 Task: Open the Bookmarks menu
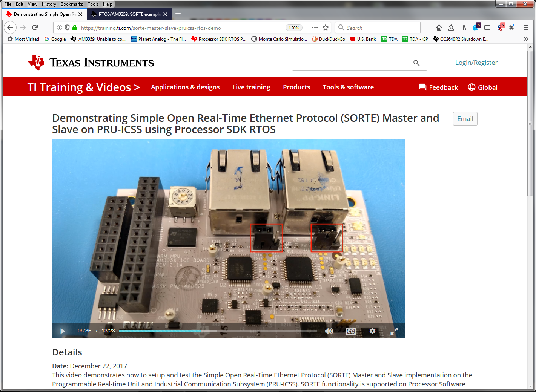72,4
